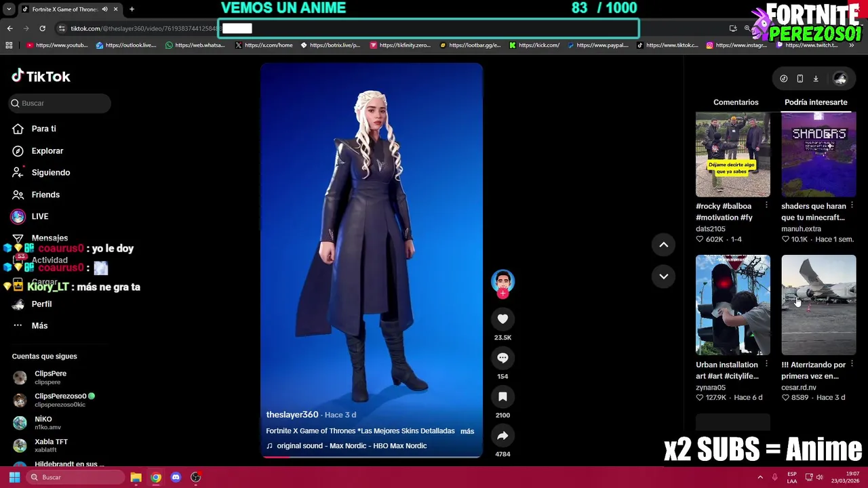Viewport: 868px width, 488px height.
Task: Open the Instagram bookmark
Action: click(736, 45)
